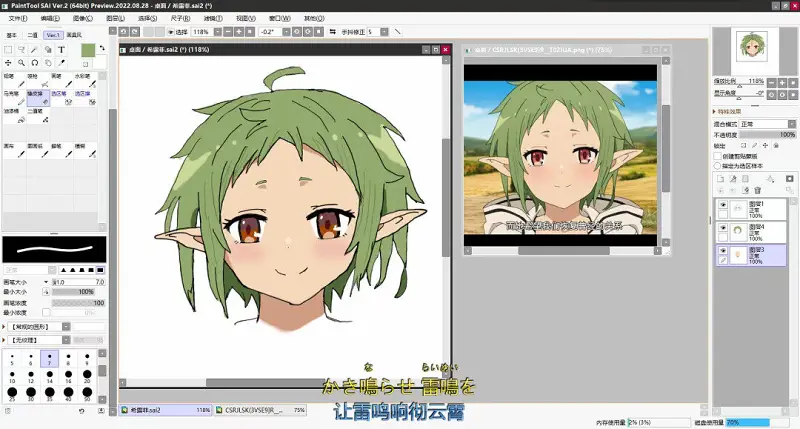Screen dimensions: 800x429
Task: Select brush size 20 preset
Action: [87, 377]
